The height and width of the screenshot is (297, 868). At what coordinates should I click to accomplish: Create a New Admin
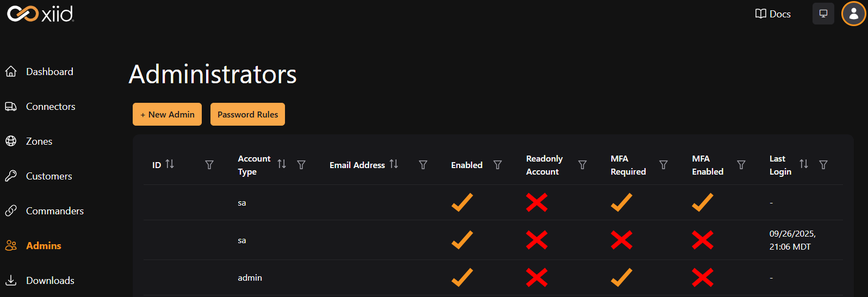[167, 114]
